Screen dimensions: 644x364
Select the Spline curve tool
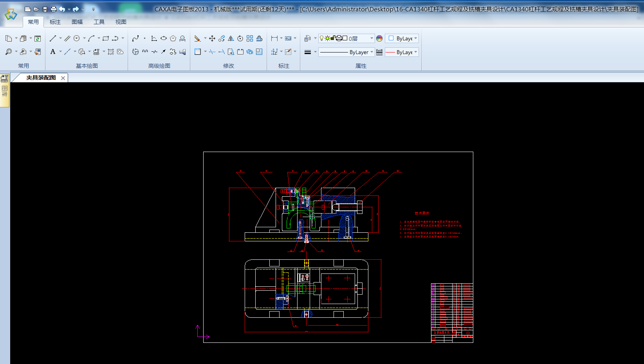135,38
